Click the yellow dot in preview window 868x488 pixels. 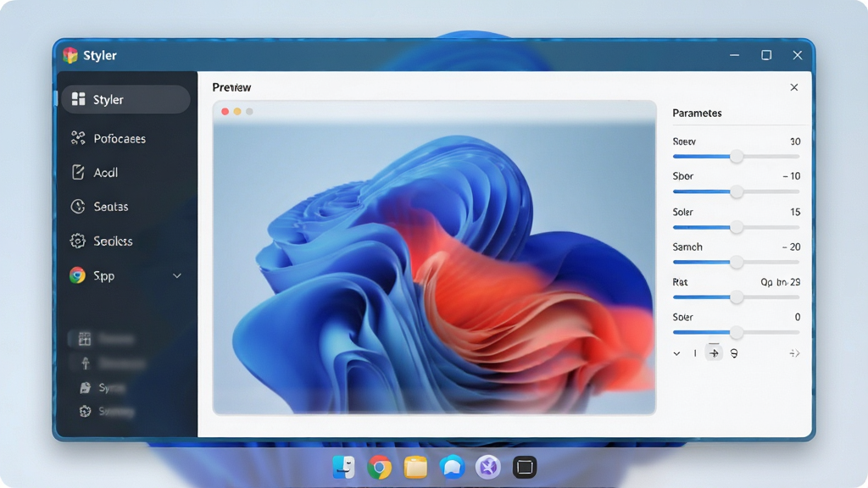(x=237, y=112)
